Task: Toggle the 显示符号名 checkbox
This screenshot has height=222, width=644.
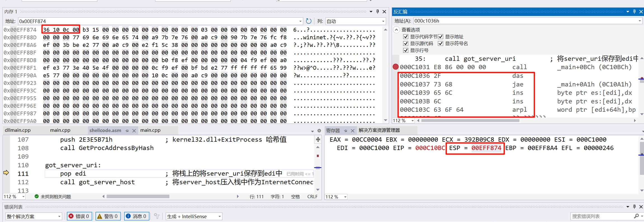Action: [441, 43]
